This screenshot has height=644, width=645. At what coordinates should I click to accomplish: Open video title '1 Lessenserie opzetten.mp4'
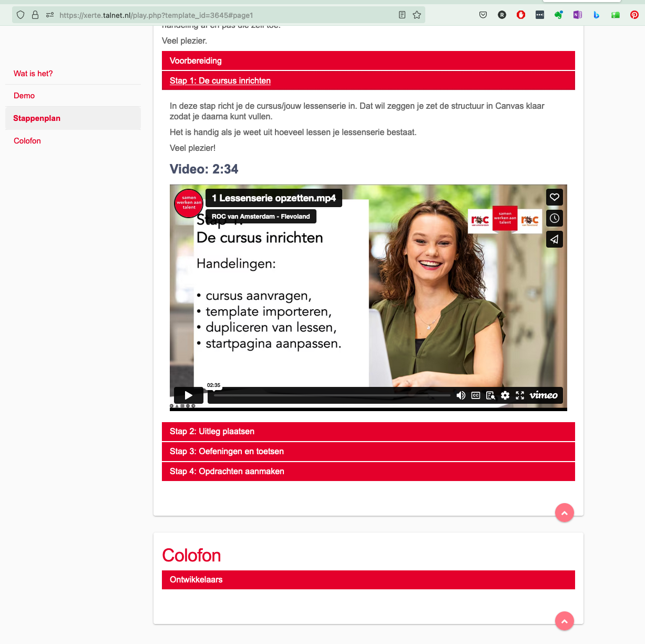pyautogui.click(x=274, y=198)
